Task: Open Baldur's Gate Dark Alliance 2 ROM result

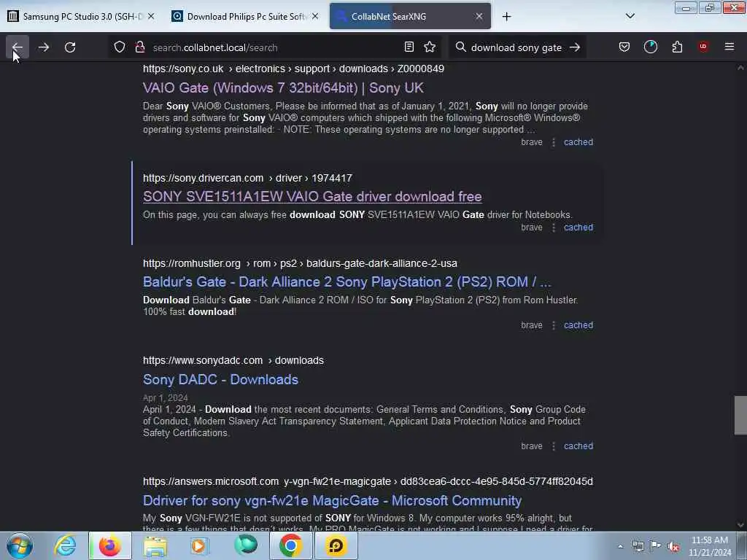Action: click(347, 282)
